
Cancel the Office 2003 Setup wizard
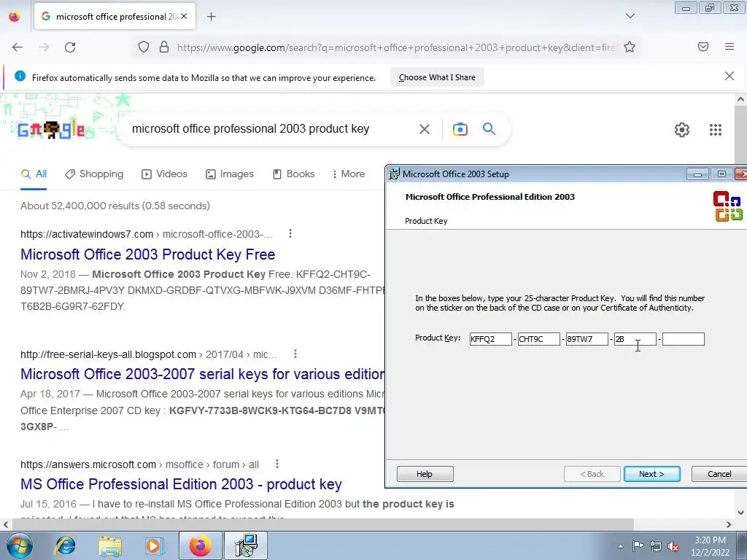[719, 474]
